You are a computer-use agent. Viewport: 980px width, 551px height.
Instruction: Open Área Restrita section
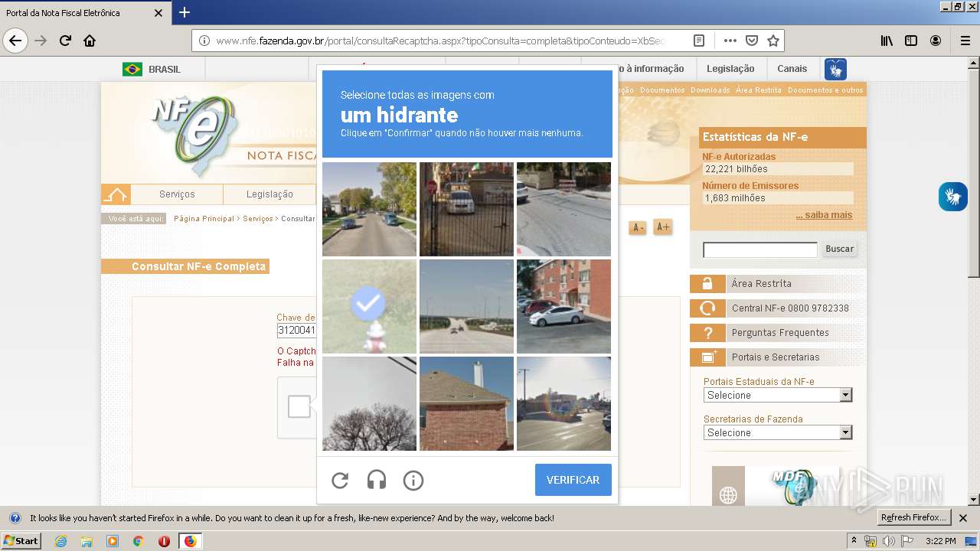(777, 284)
